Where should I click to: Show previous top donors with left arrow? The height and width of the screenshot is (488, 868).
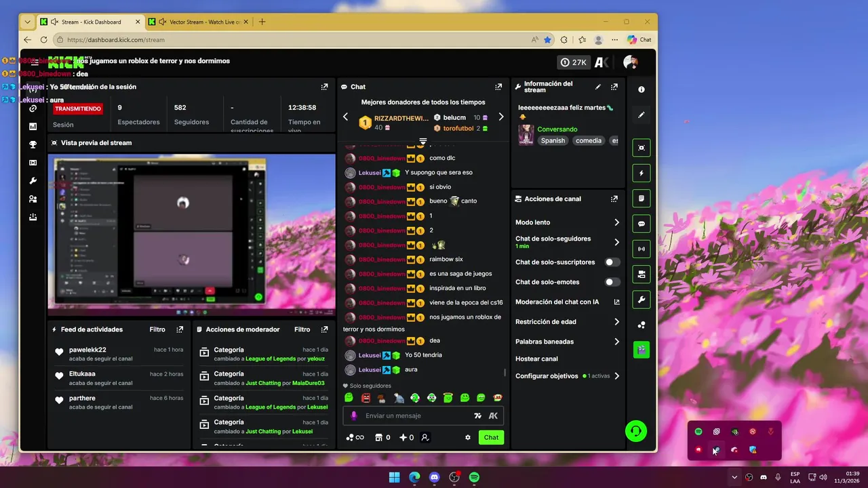tap(345, 117)
